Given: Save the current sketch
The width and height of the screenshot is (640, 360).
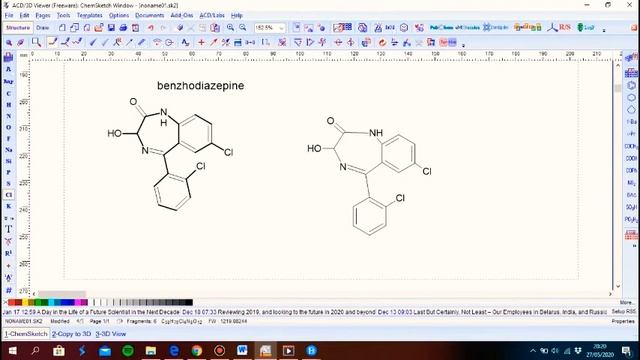Looking at the screenshot, I should tap(111, 28).
